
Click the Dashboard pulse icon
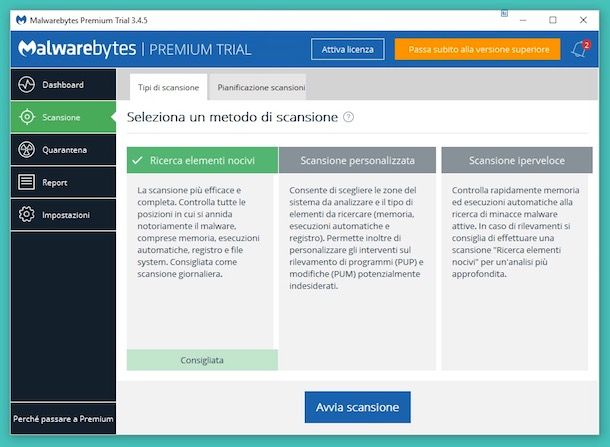[x=26, y=84]
